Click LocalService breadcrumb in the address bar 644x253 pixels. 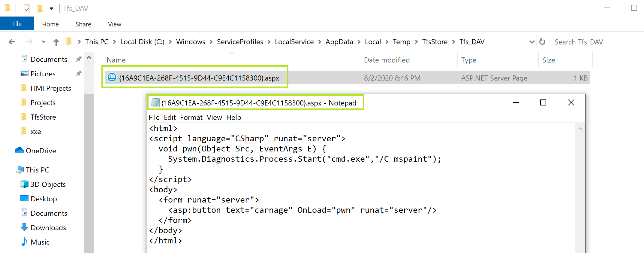pyautogui.click(x=294, y=42)
